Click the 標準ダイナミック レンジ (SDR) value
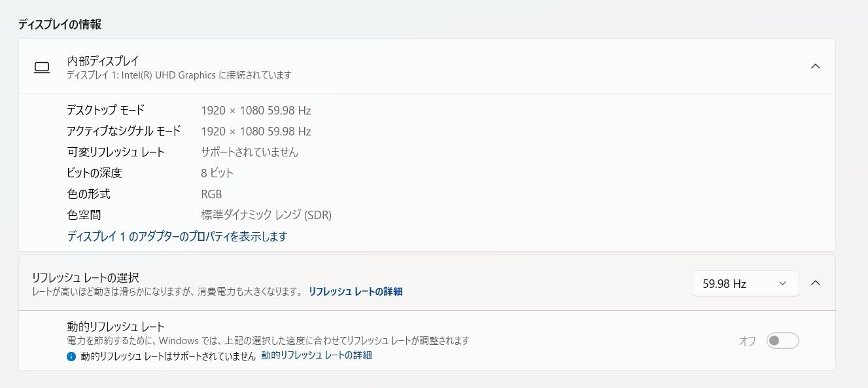868x388 pixels. pos(266,215)
